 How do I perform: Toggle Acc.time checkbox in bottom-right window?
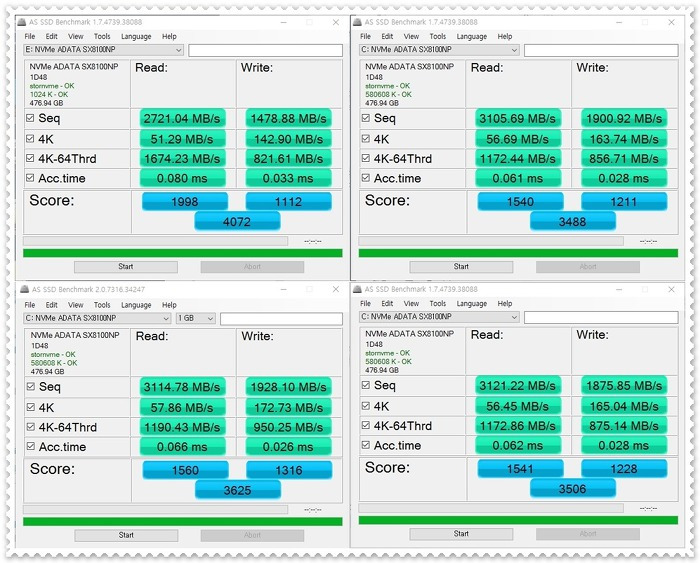click(366, 445)
